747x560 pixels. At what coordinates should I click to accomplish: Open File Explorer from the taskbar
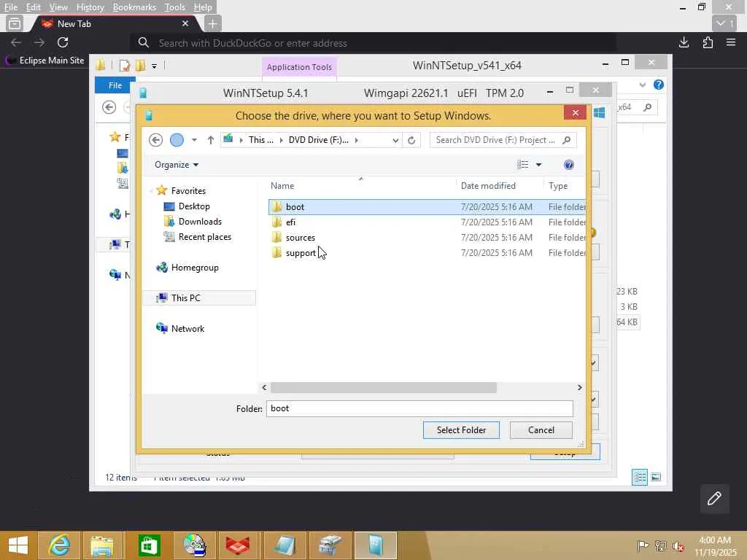pyautogui.click(x=102, y=545)
